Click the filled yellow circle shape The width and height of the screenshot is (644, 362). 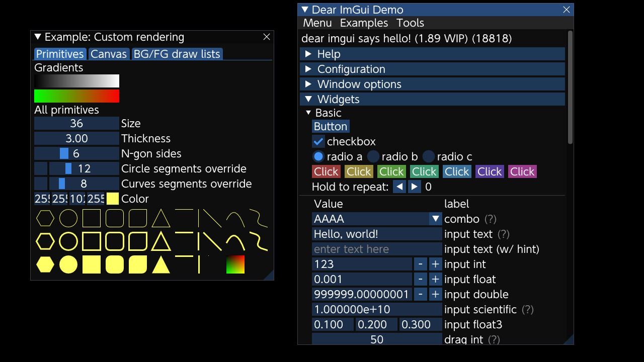pyautogui.click(x=68, y=264)
